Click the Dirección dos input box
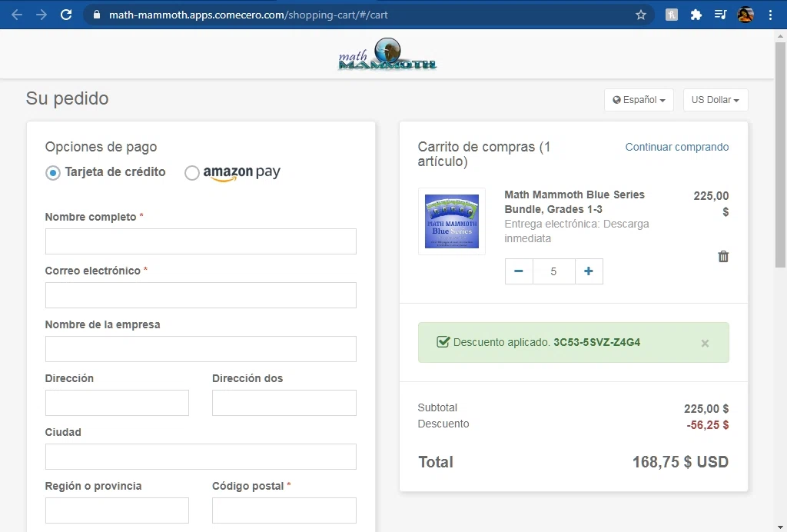Viewport: 787px width, 532px height. point(284,403)
